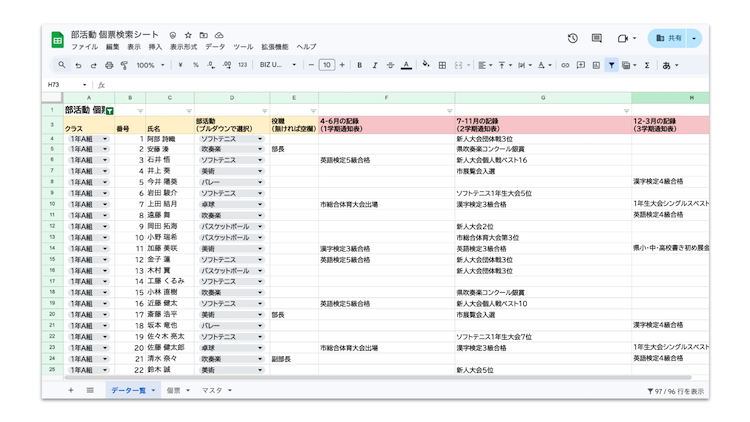Image resolution: width=750 pixels, height=422 pixels.
Task: Toggle the filter button in toolbar
Action: [611, 65]
